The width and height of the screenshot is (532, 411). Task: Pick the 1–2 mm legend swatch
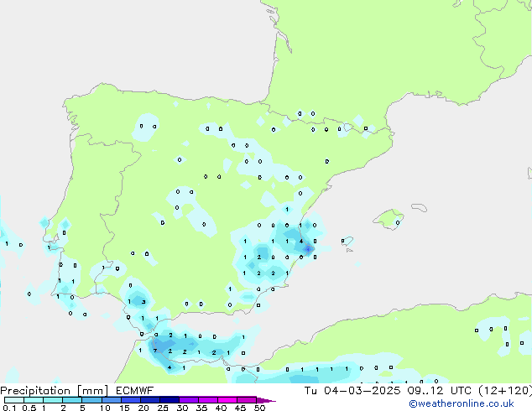[53, 400]
